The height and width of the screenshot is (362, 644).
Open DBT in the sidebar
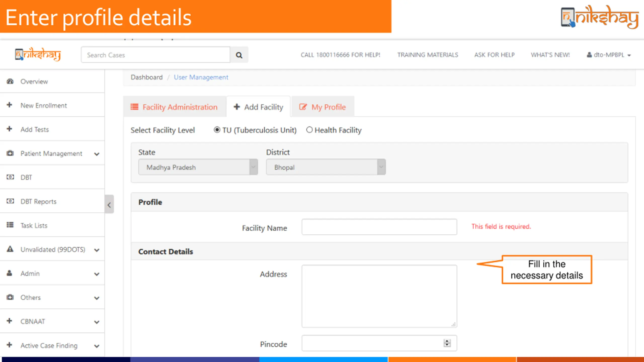point(52,177)
